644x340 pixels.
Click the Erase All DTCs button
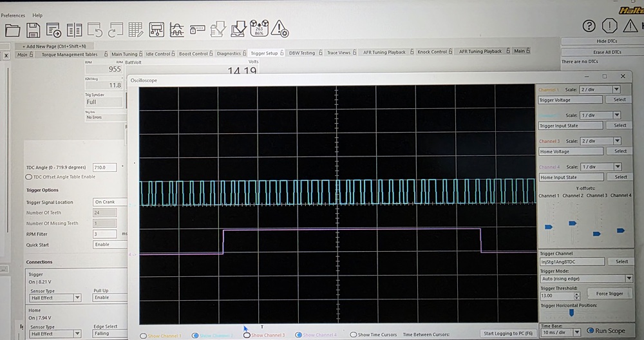click(606, 52)
